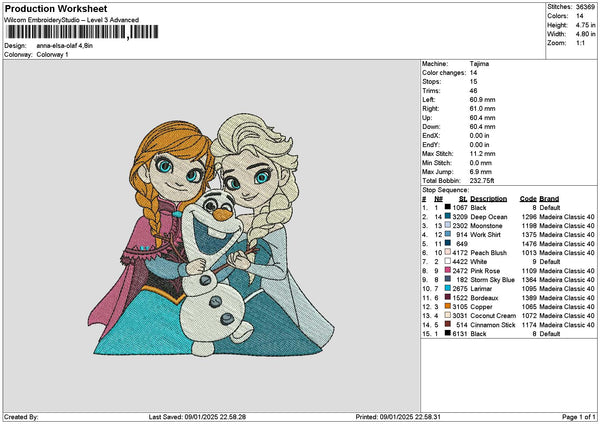Screen dimensions: 600x424
Task: Click the Down row value 60.4 mm
Action: (x=482, y=127)
